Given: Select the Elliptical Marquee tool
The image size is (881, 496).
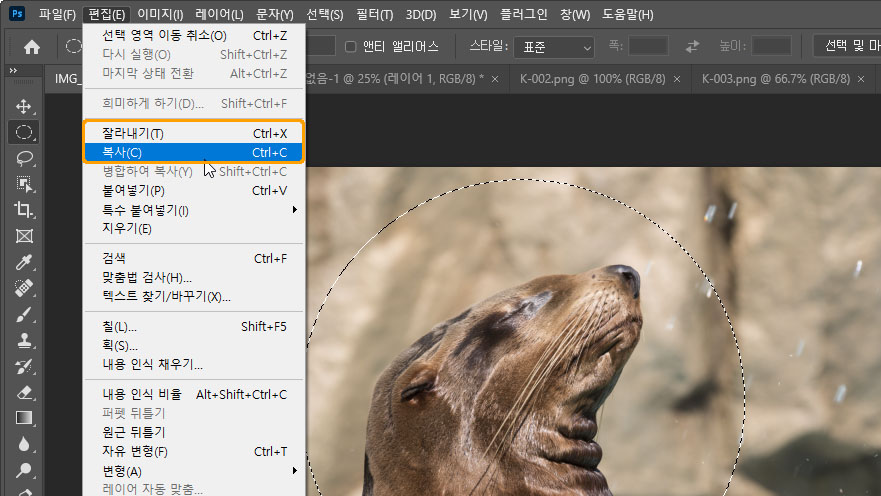Looking at the screenshot, I should [24, 133].
